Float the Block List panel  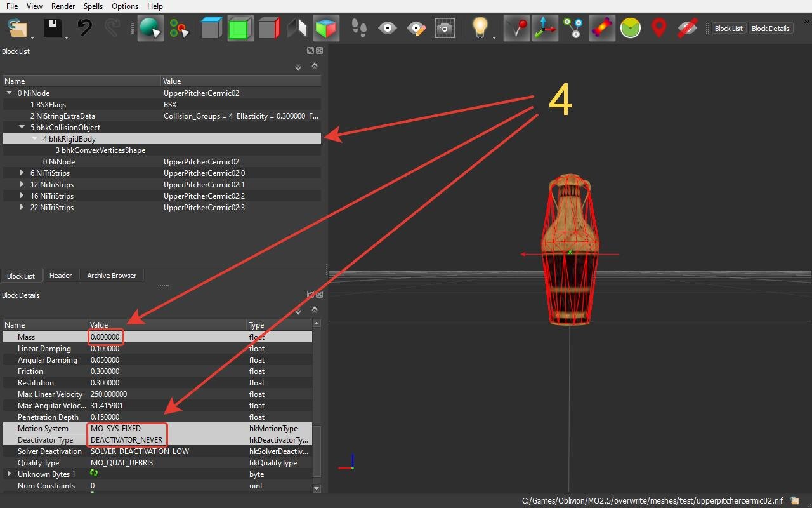(310, 51)
